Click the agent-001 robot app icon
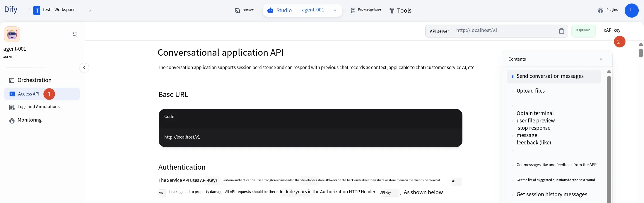Viewport: 644px width, 203px height. click(x=12, y=34)
